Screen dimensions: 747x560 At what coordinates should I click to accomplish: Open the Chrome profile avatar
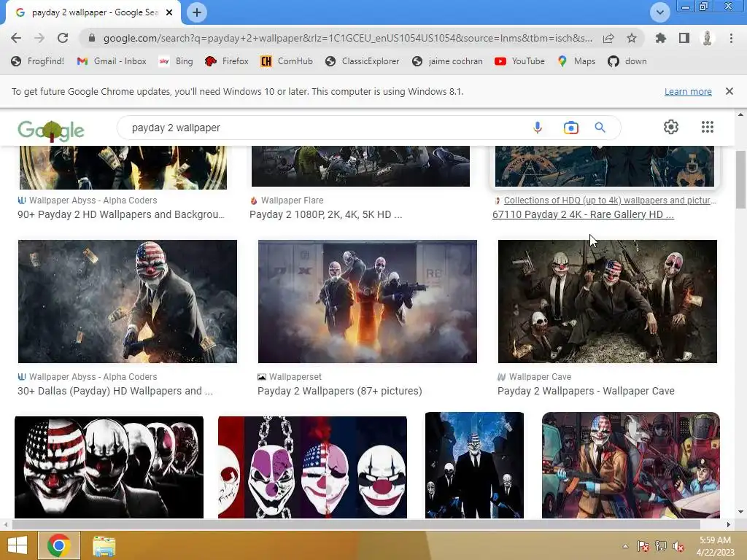[708, 38]
